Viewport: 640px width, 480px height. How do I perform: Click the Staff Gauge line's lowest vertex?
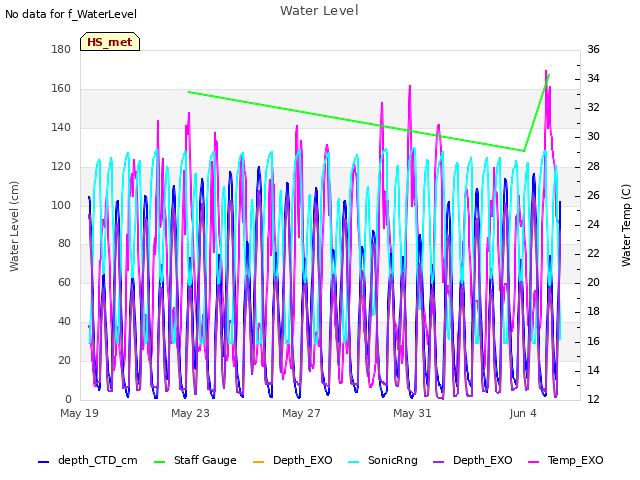pyautogui.click(x=524, y=151)
